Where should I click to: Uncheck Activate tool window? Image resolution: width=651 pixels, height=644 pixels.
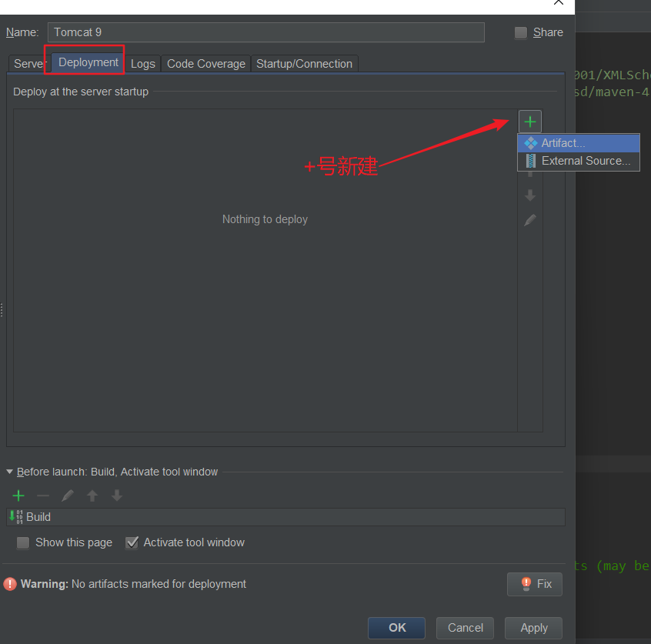coord(132,542)
